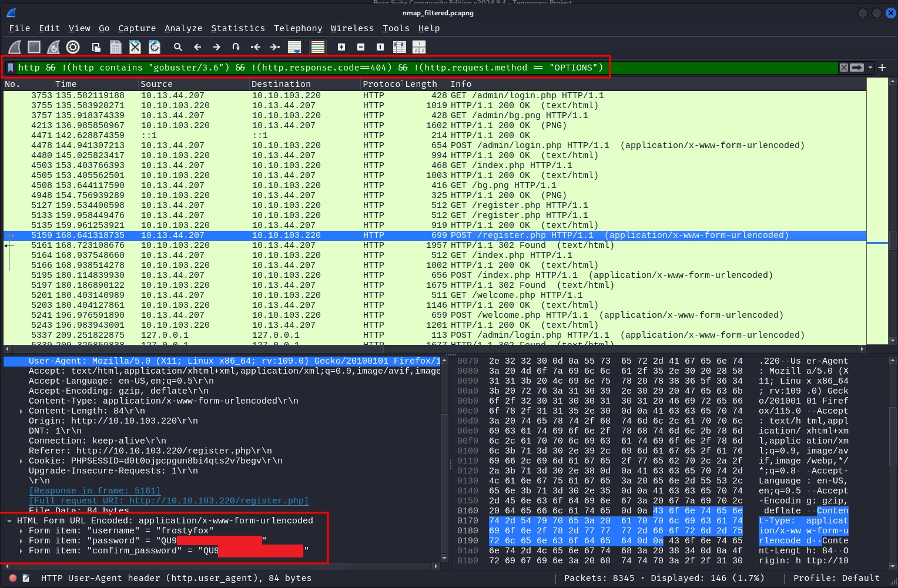Viewport: 898px width, 588px height.
Task: Open the display filter history dropdown
Action: point(870,68)
